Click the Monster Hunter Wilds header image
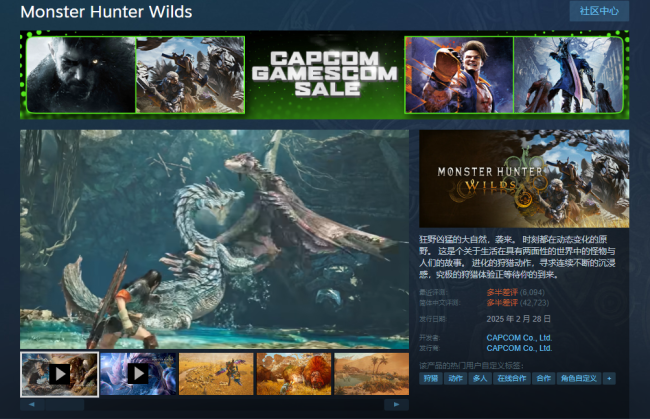 524,180
